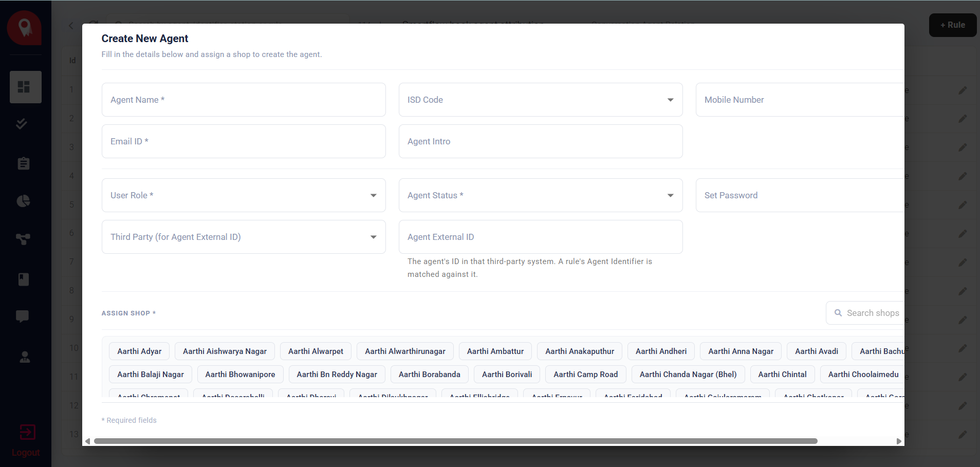Click the back chevron on the background page
The image size is (980, 467).
[x=71, y=26]
